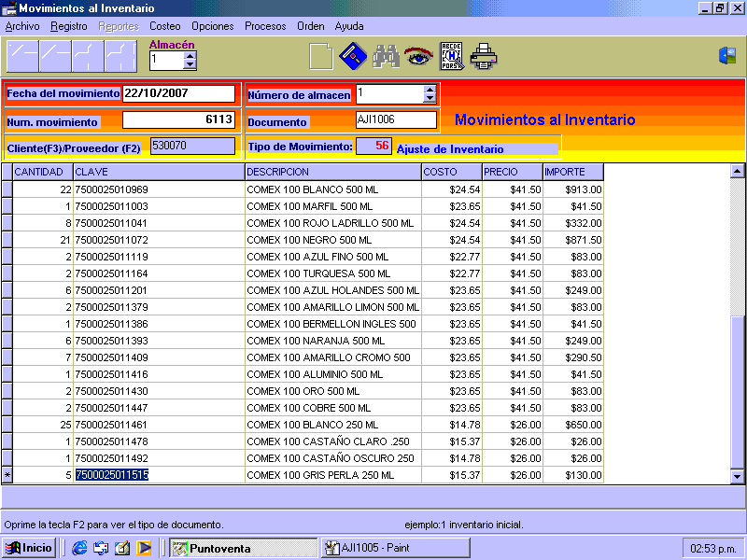Open the Procesos menu
Screen dimensions: 747x560
pos(265,26)
